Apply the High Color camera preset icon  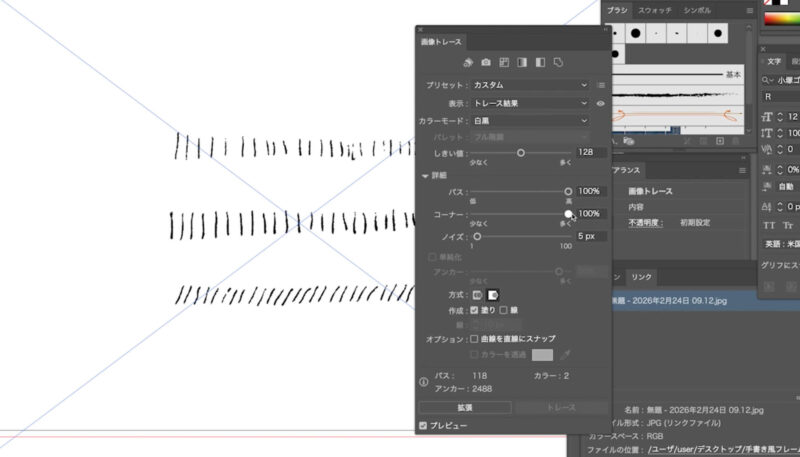pos(486,62)
